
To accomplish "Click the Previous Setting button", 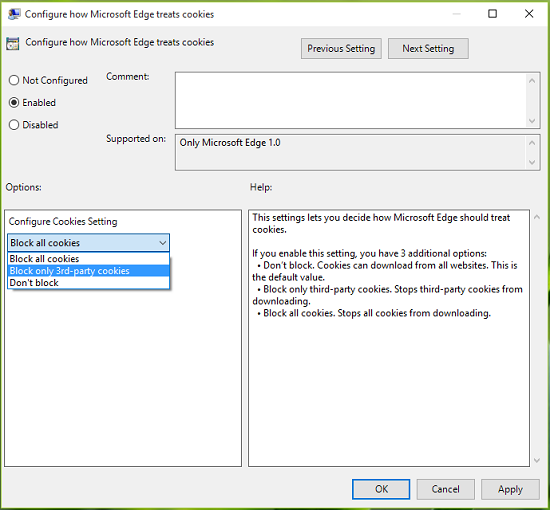I will pyautogui.click(x=341, y=48).
